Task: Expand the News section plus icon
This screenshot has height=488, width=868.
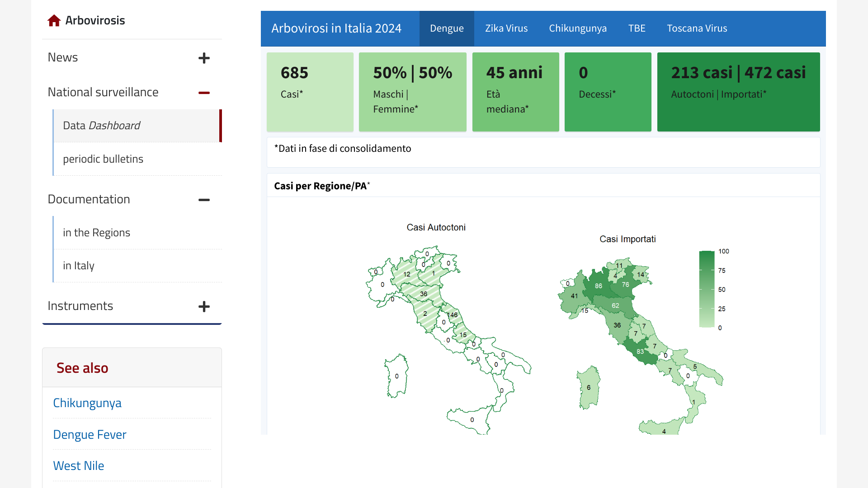Action: coord(204,58)
